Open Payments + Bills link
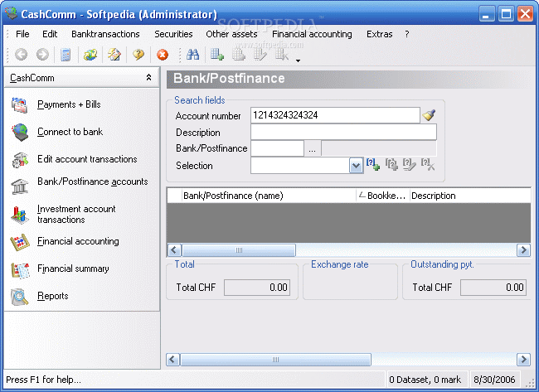Viewport: 539px width, 392px height. pyautogui.click(x=69, y=104)
